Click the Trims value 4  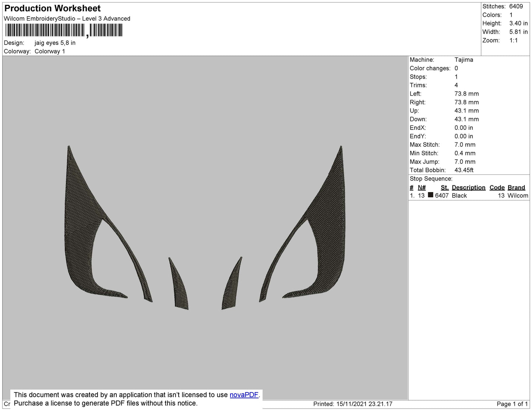(x=456, y=85)
